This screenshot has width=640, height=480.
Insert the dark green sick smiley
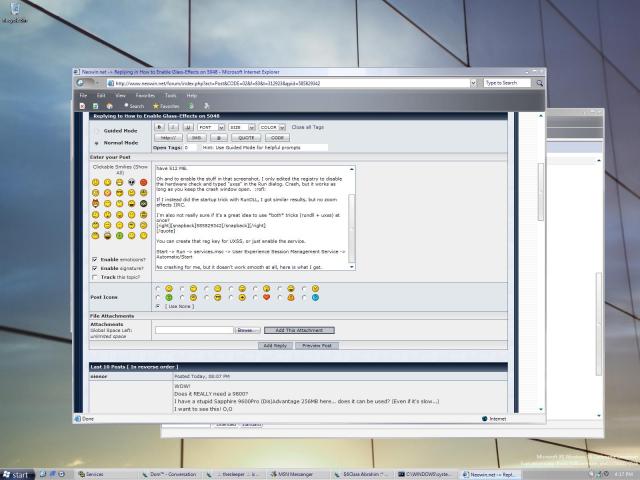pos(144,203)
